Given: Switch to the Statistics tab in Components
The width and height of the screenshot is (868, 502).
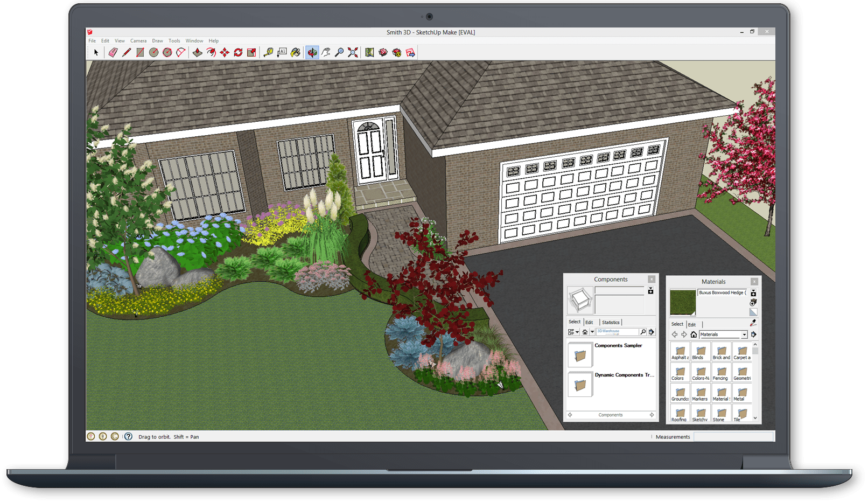Looking at the screenshot, I should click(611, 322).
